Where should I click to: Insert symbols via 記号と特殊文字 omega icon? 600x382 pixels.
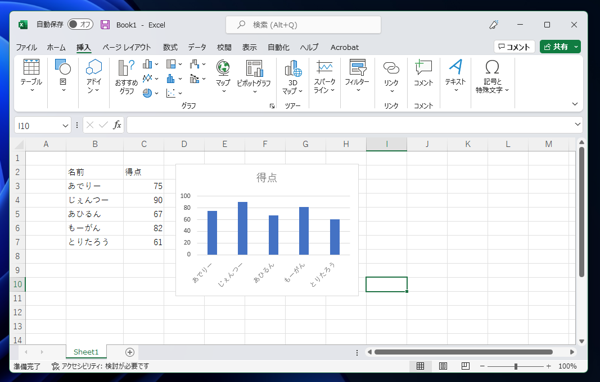pos(492,76)
